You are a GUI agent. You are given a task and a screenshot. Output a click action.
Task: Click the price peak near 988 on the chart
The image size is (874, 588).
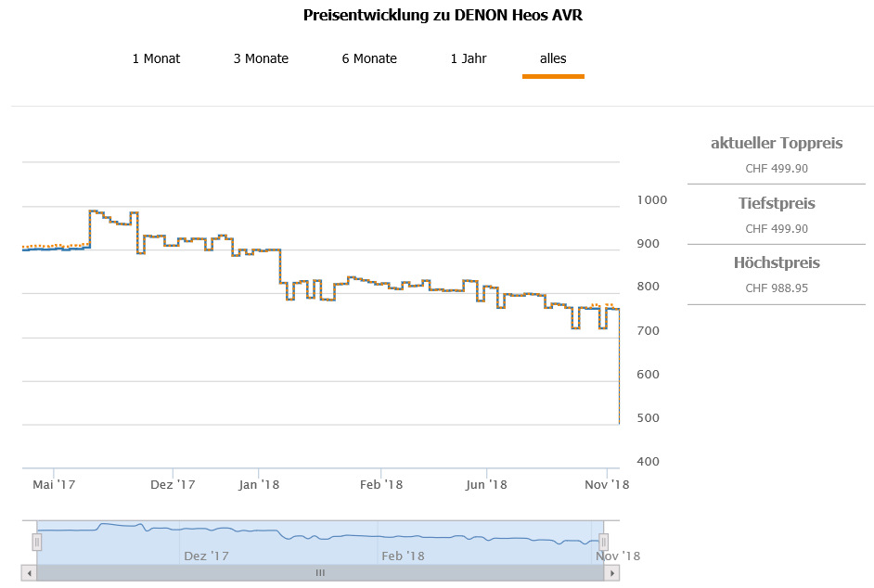pos(93,211)
